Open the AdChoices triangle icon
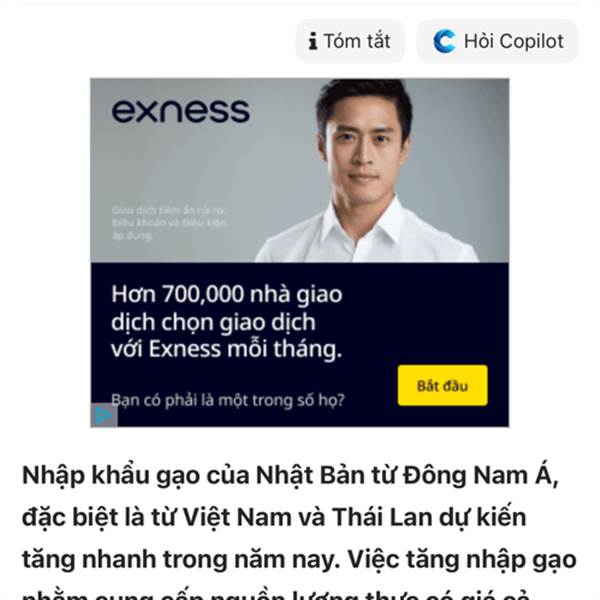The image size is (600, 600). 104,415
